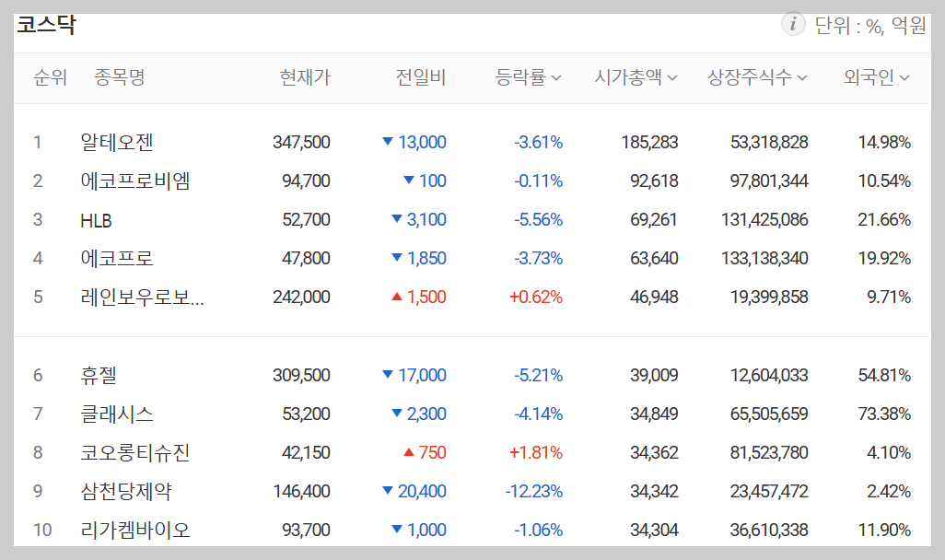Click the 전일비 column header

click(x=421, y=77)
